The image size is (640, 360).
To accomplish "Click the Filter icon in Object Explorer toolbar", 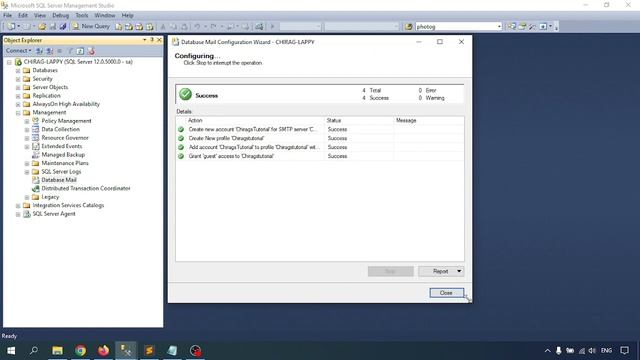I will click(x=70, y=51).
